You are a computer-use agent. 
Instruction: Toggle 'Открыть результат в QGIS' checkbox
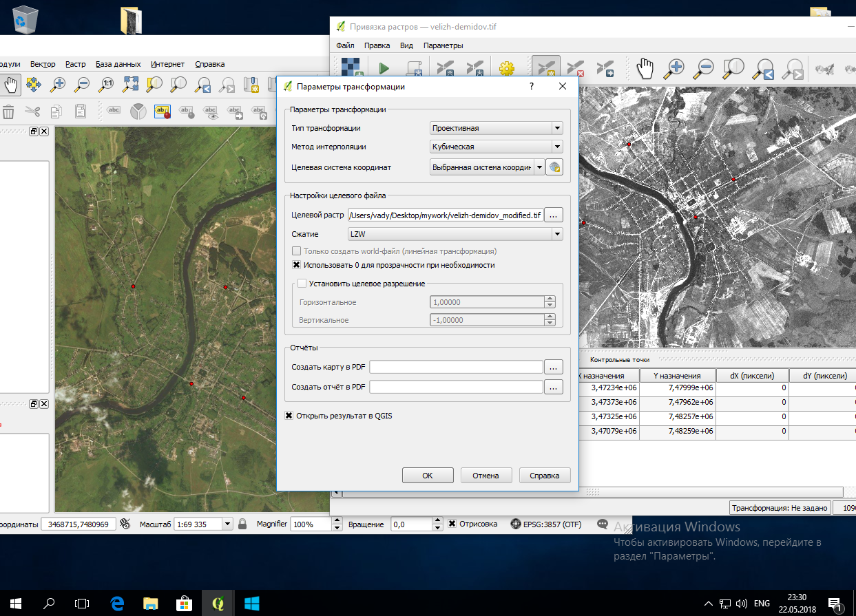click(x=289, y=416)
